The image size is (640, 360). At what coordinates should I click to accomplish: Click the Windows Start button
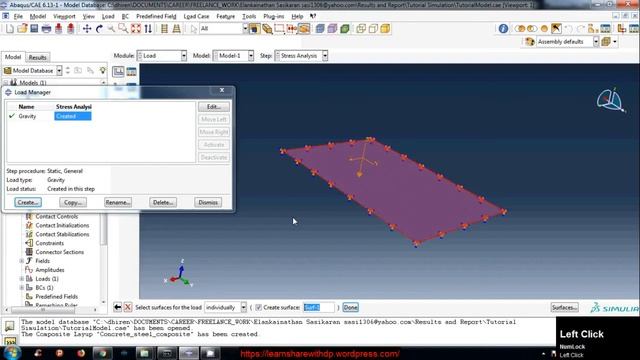[11, 353]
